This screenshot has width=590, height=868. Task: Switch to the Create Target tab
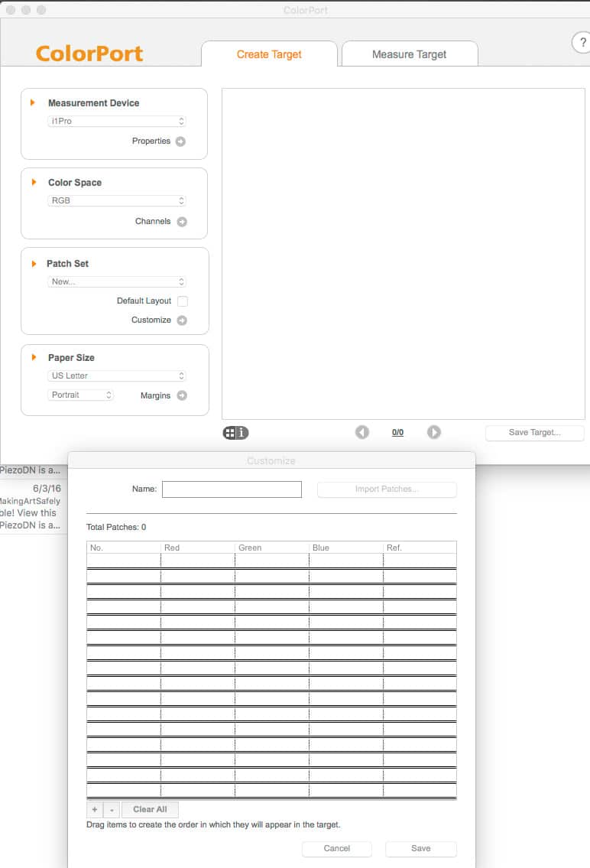[x=269, y=54]
